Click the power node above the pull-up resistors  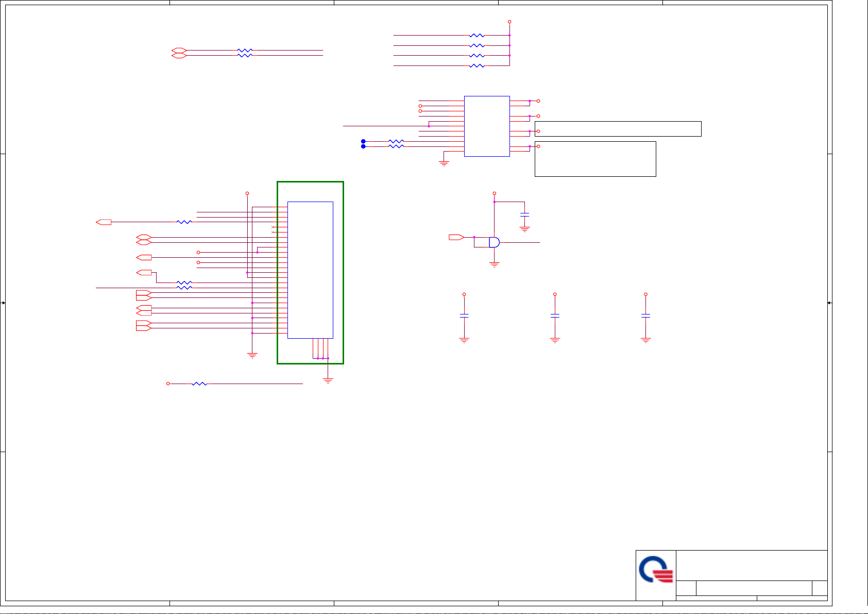tap(509, 22)
